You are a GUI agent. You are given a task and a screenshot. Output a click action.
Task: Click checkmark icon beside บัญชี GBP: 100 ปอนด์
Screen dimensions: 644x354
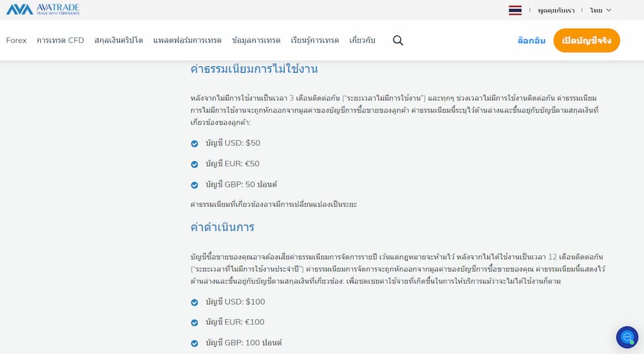click(x=194, y=343)
